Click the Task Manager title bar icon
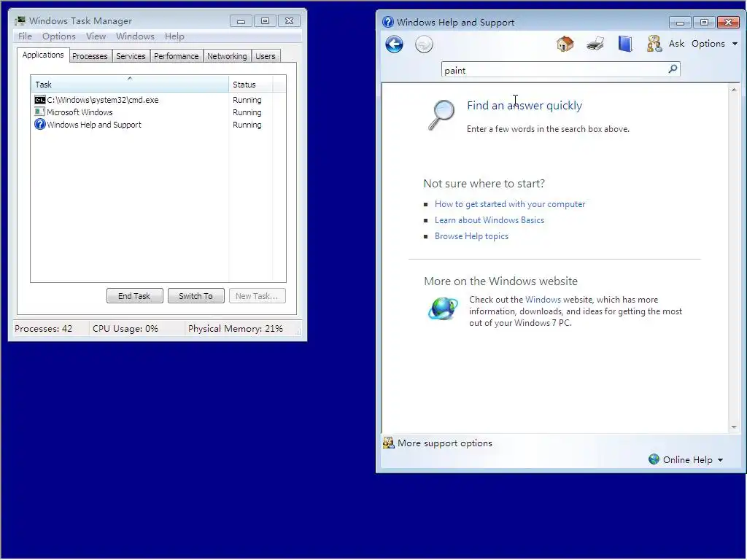Image resolution: width=747 pixels, height=560 pixels. (20, 21)
